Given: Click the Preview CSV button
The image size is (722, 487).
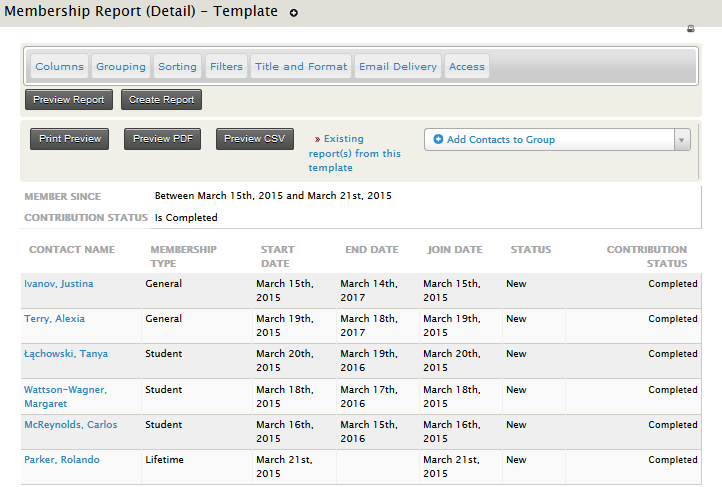Looking at the screenshot, I should pyautogui.click(x=254, y=139).
